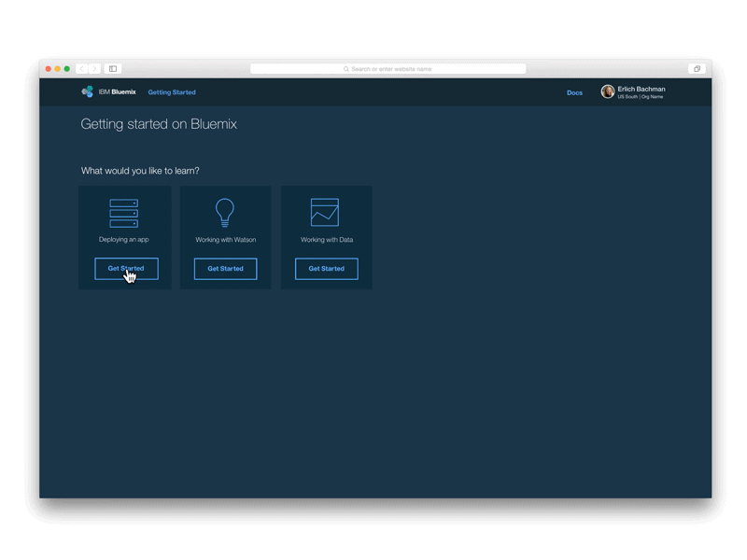Go forward using the browser forward arrow
Image resolution: width=747 pixels, height=560 pixels.
(94, 69)
